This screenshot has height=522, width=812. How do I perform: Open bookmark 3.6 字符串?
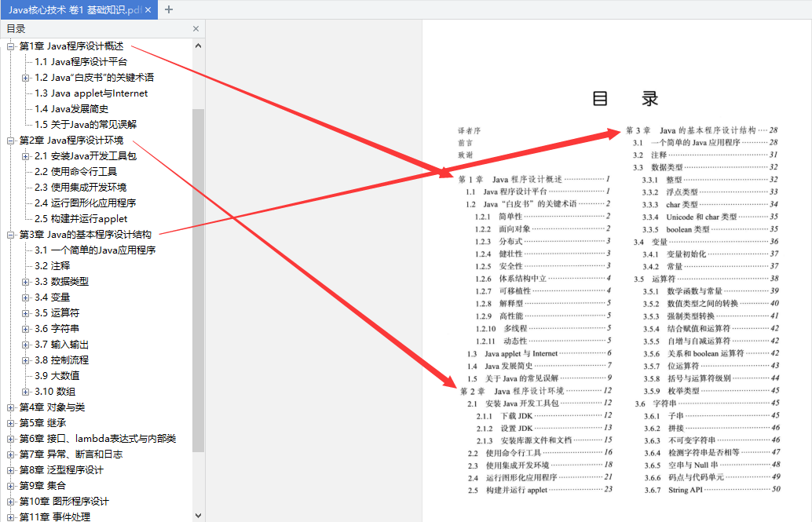tap(57, 329)
